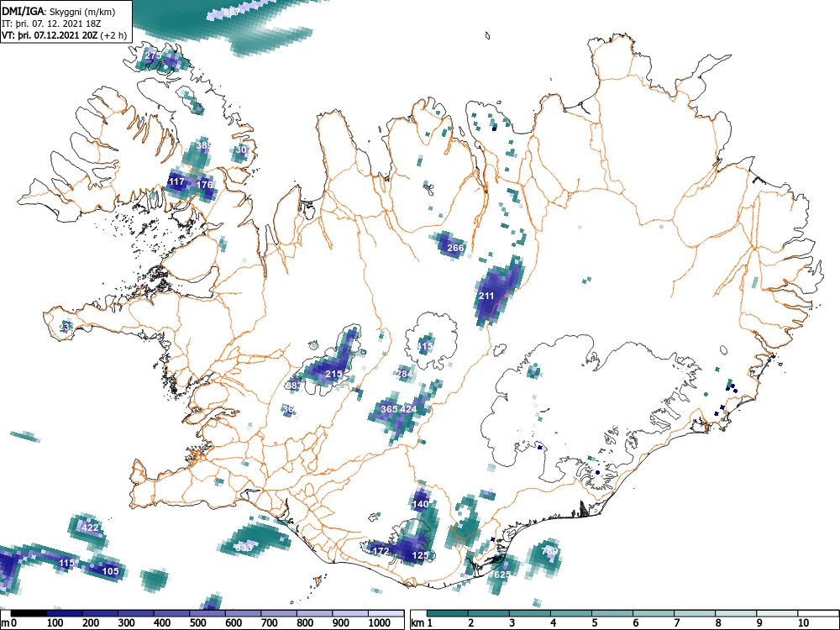The image size is (840, 630).
Task: Click the 500–600 m purple legend segment
Action: pos(207,613)
